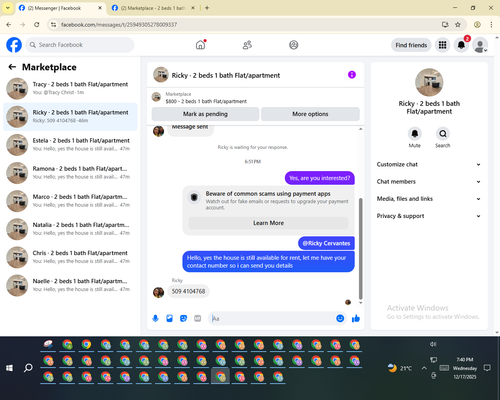Click Learn More on scam warning

(x=269, y=223)
